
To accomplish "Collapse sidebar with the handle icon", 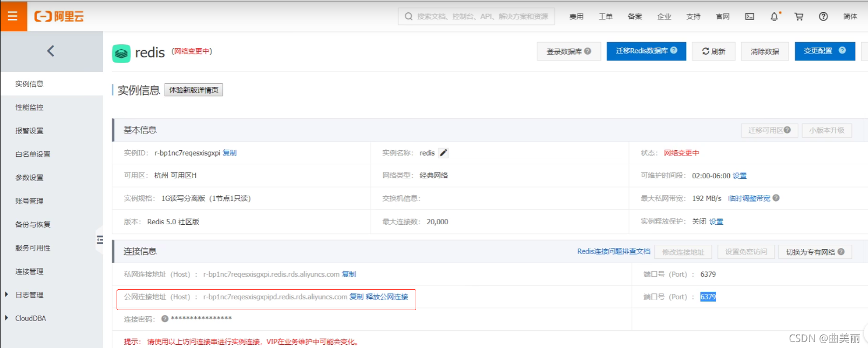I will point(100,239).
